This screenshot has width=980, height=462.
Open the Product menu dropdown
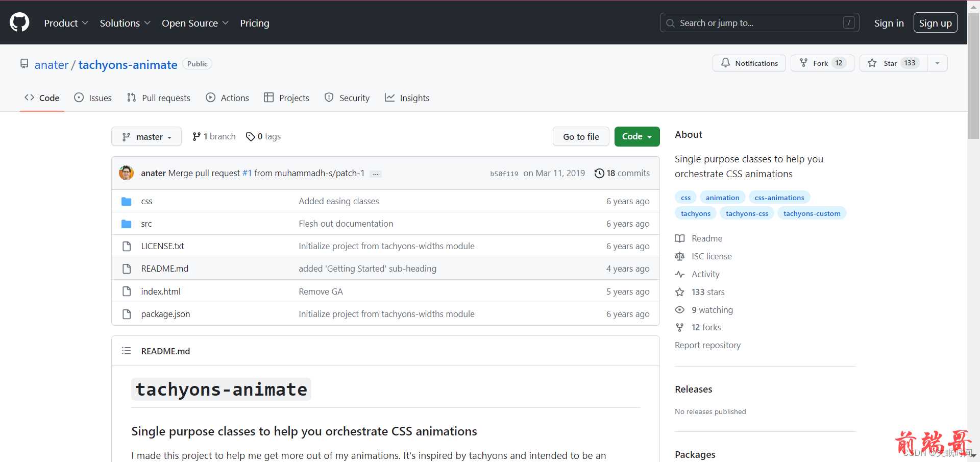[x=66, y=23]
